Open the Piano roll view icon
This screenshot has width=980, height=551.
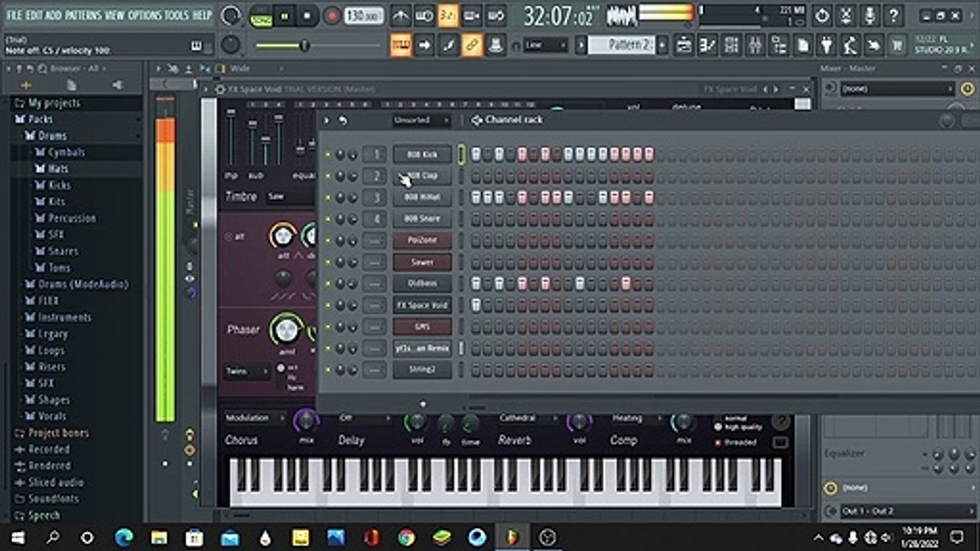pyautogui.click(x=707, y=45)
